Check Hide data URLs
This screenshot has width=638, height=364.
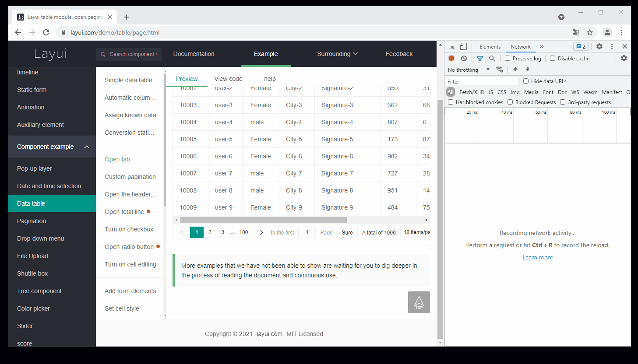pyautogui.click(x=526, y=81)
